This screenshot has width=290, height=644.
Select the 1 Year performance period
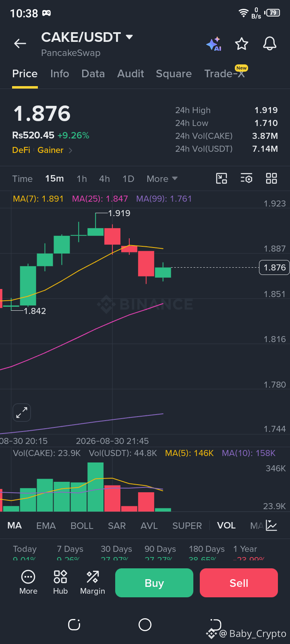point(245,549)
